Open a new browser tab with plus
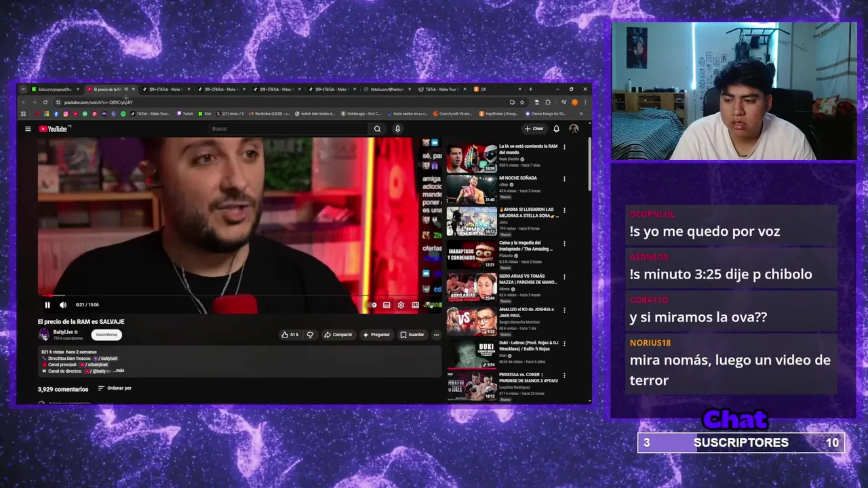This screenshot has width=868, height=488. [530, 89]
